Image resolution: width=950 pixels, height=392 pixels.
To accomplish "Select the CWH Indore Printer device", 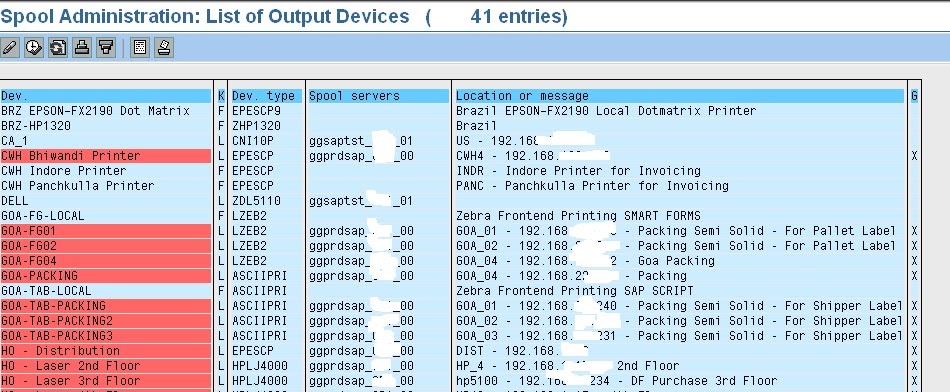I will 64,171.
